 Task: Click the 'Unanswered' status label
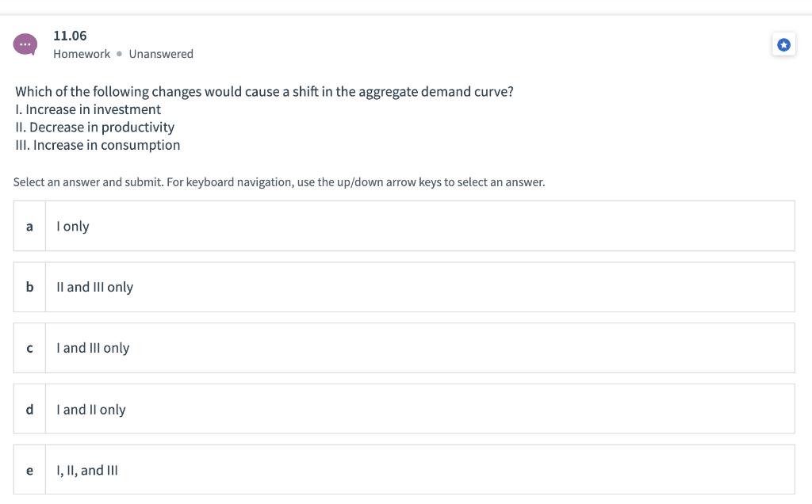click(161, 54)
